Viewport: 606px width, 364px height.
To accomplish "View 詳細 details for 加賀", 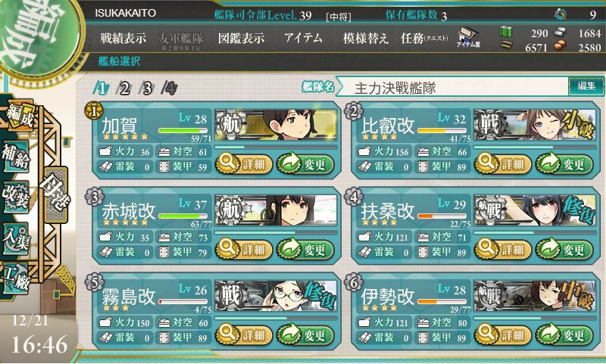I will [x=244, y=164].
